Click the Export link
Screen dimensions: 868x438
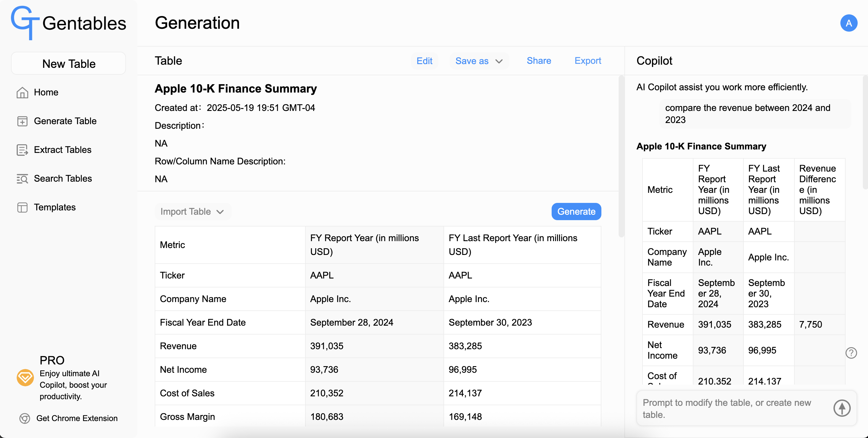tap(587, 61)
